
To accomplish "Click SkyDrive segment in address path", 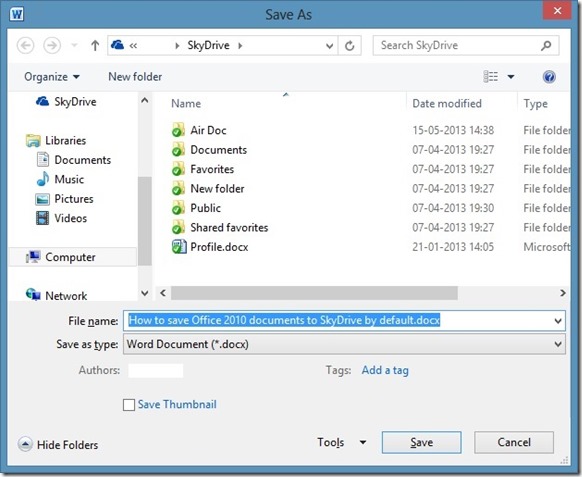I will [x=208, y=45].
